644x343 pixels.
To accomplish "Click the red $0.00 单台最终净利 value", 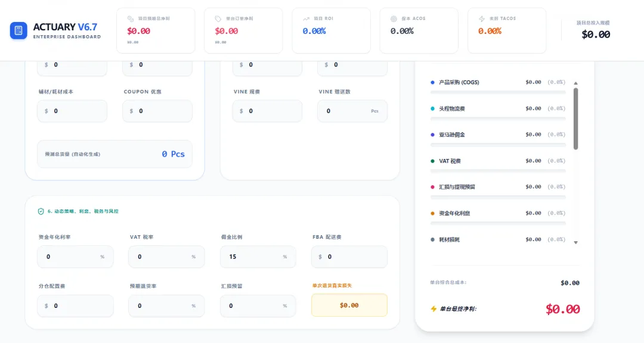I will [563, 309].
